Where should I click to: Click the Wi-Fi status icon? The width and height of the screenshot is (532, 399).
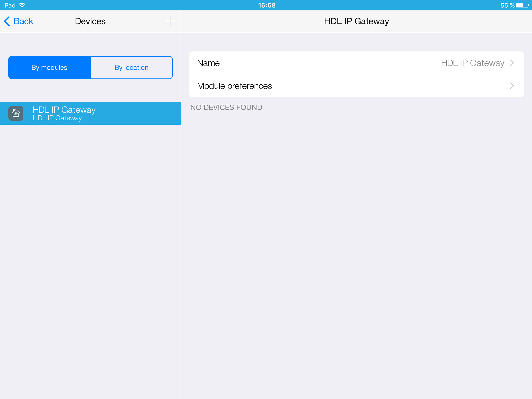click(x=22, y=5)
